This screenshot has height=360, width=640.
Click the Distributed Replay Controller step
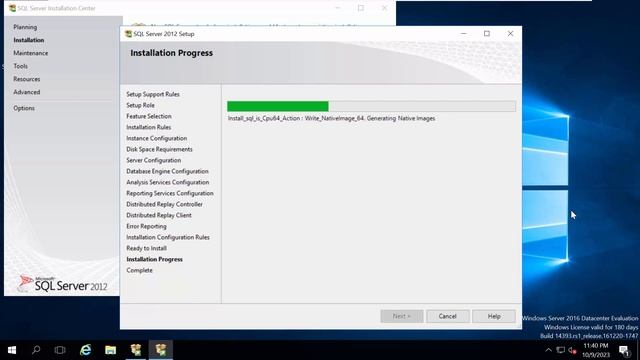click(x=164, y=204)
